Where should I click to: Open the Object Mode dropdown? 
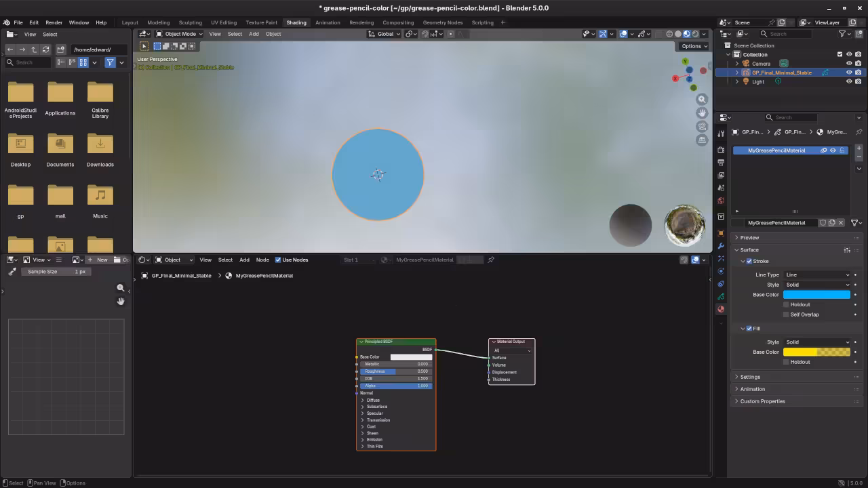[x=179, y=34]
